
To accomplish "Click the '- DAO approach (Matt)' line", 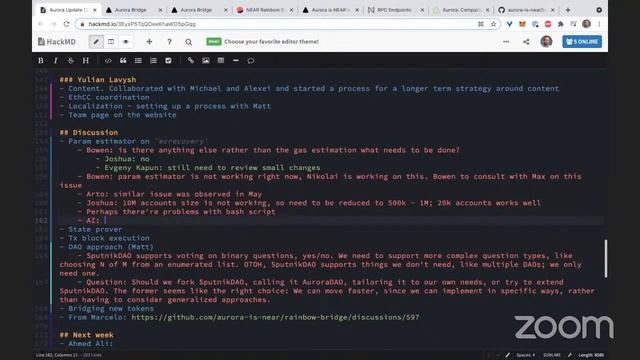I will click(107, 247).
